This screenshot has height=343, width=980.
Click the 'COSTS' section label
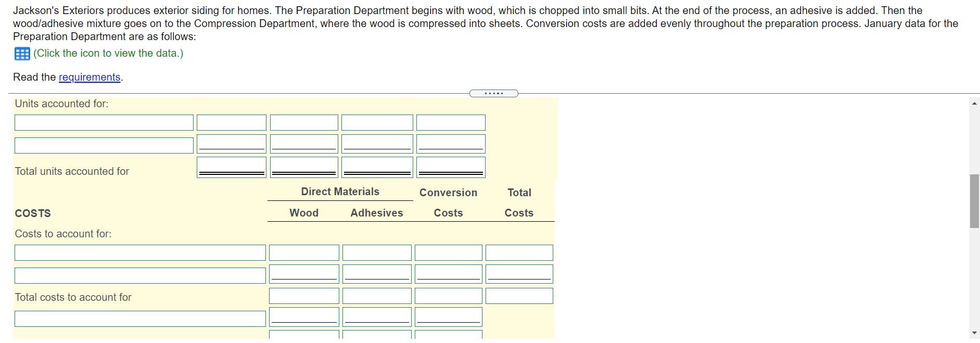[33, 213]
